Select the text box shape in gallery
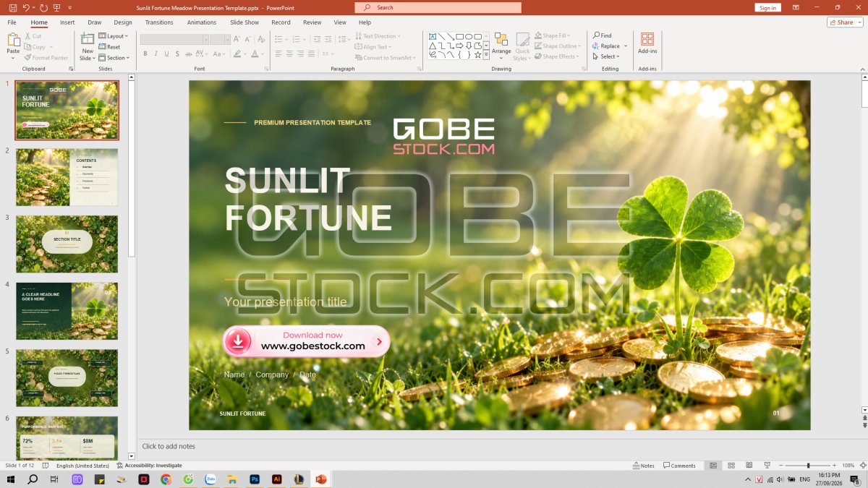868x488 pixels. click(x=433, y=36)
